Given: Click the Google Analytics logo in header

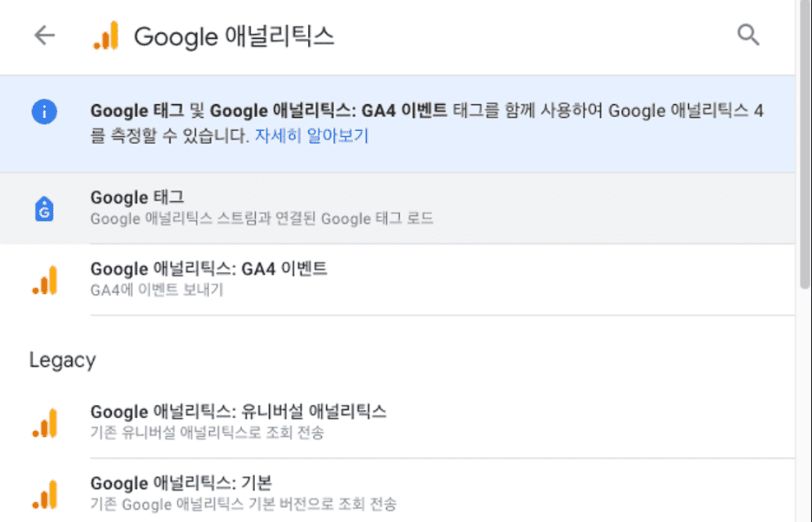Looking at the screenshot, I should coord(105,36).
